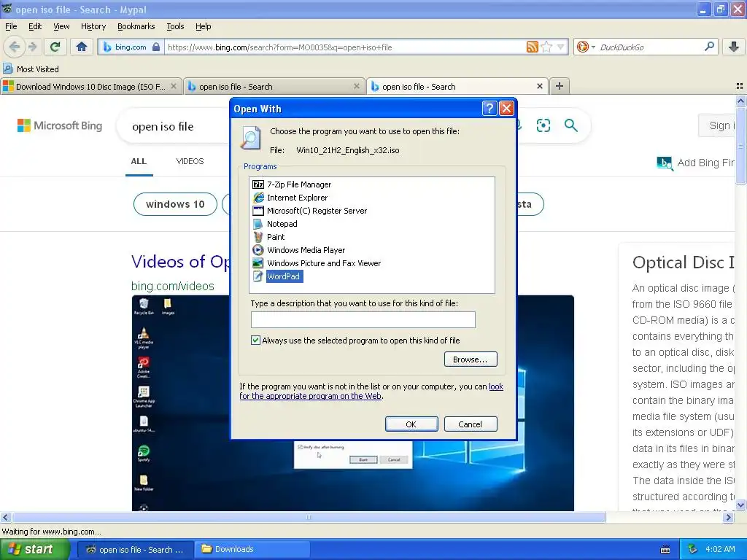This screenshot has width=747, height=560.
Task: Select WordPad in programs list
Action: coord(277,276)
